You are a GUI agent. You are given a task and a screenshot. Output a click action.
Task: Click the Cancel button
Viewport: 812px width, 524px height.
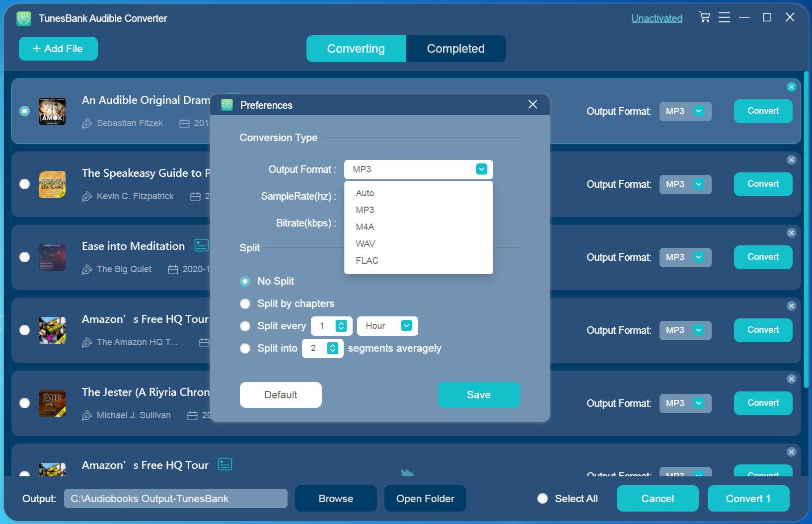658,499
